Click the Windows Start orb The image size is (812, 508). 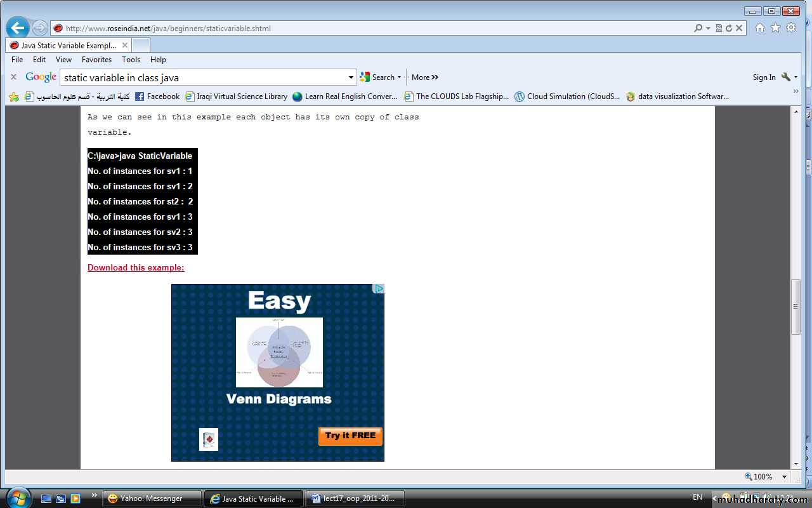click(17, 498)
